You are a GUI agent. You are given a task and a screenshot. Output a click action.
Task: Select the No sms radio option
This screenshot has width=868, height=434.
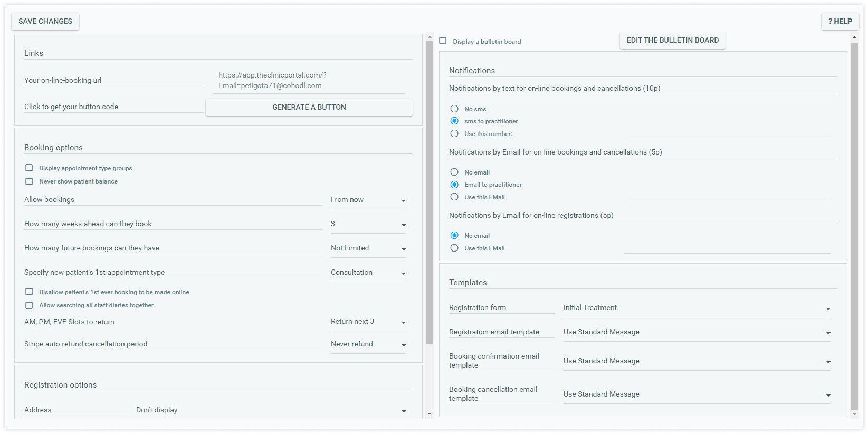(x=454, y=109)
